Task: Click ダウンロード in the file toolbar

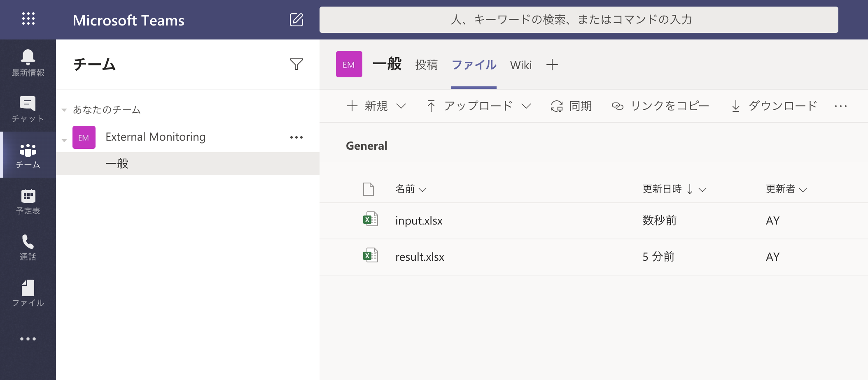Action: (774, 106)
